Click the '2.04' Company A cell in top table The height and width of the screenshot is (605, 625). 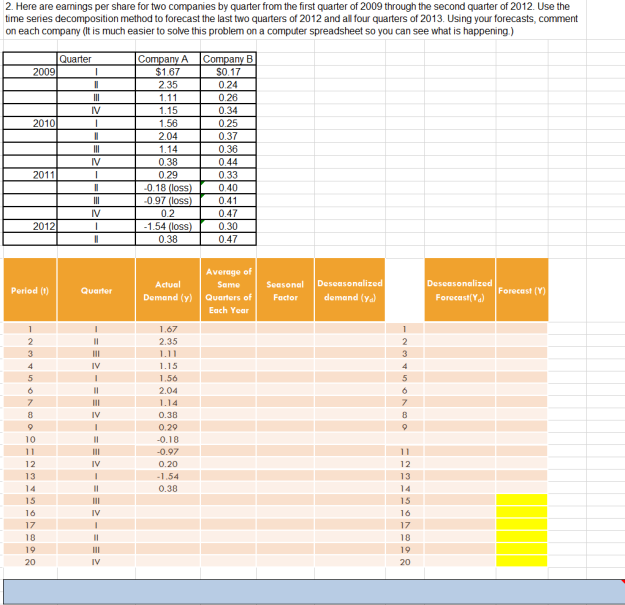[x=168, y=136]
